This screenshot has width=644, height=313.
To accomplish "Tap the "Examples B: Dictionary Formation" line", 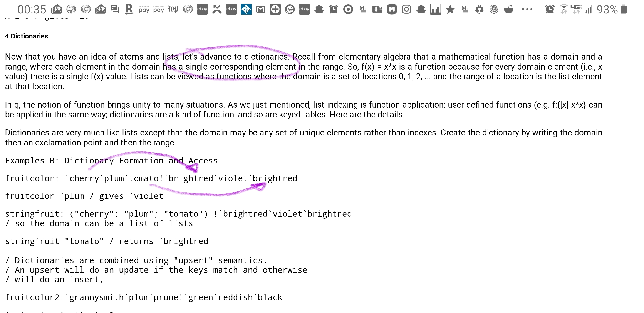I will click(111, 161).
